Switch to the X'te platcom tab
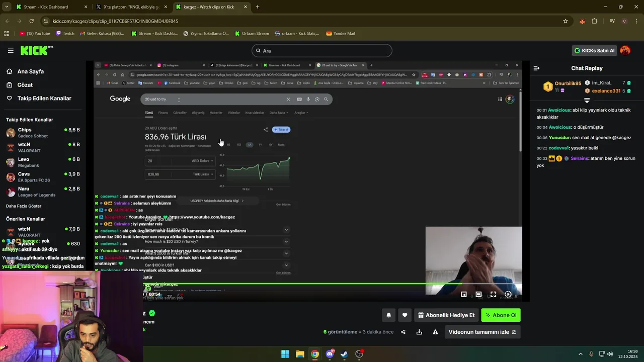Image resolution: width=644 pixels, height=362 pixels. [x=131, y=7]
